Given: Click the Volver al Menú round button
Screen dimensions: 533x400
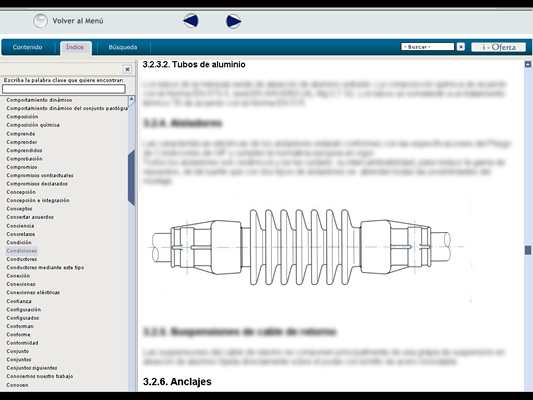Looking at the screenshot, I should point(40,21).
